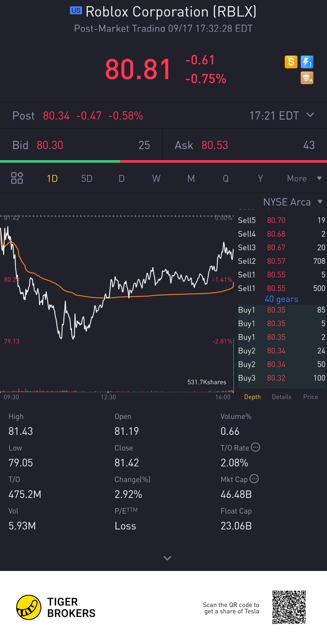Screen dimensions: 327x644
Task: Select the 1D chart period
Action: click(x=52, y=179)
